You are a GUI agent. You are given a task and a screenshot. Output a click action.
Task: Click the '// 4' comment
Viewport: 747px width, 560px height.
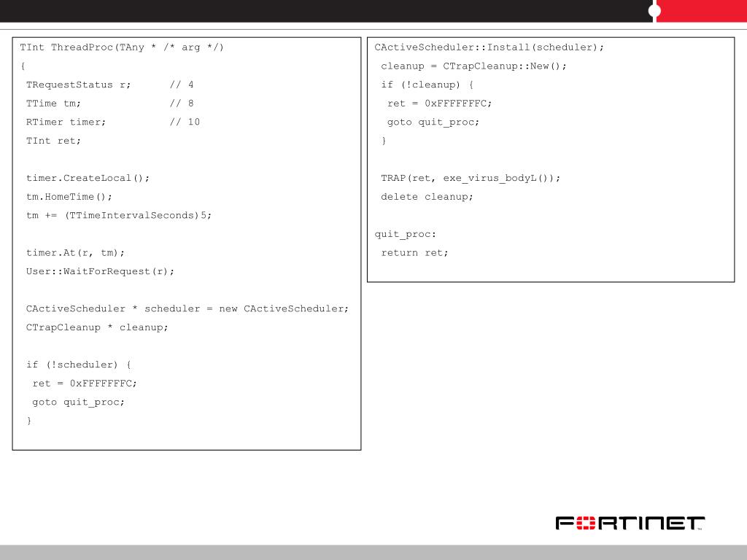click(182, 85)
